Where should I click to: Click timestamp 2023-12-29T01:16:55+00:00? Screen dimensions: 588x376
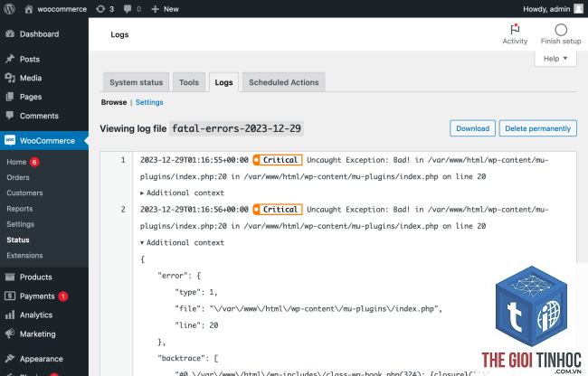click(194, 160)
